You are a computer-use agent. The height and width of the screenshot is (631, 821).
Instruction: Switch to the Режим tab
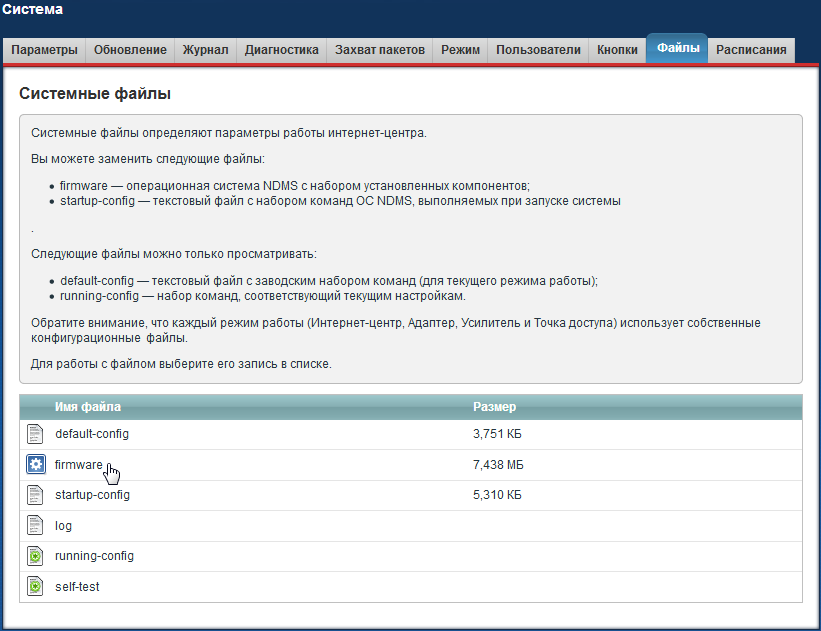click(460, 50)
